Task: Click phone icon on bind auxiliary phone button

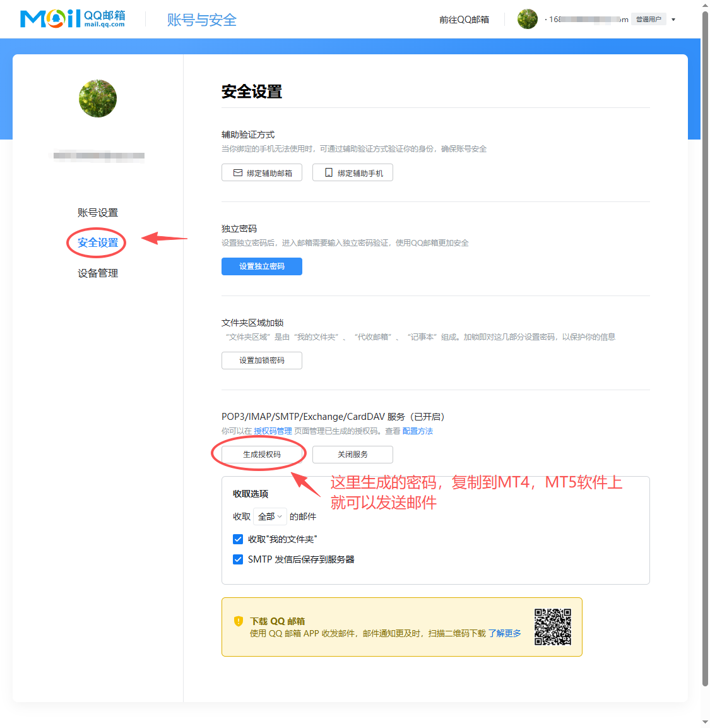Action: click(x=328, y=172)
